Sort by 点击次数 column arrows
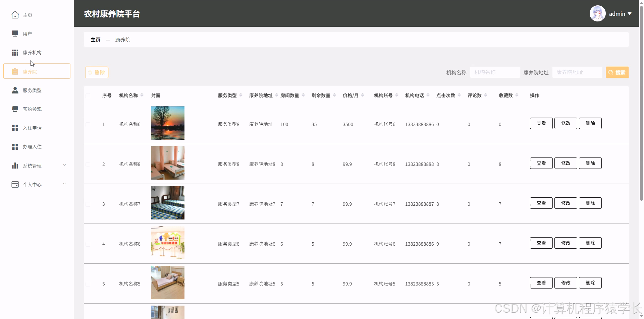 point(459,95)
